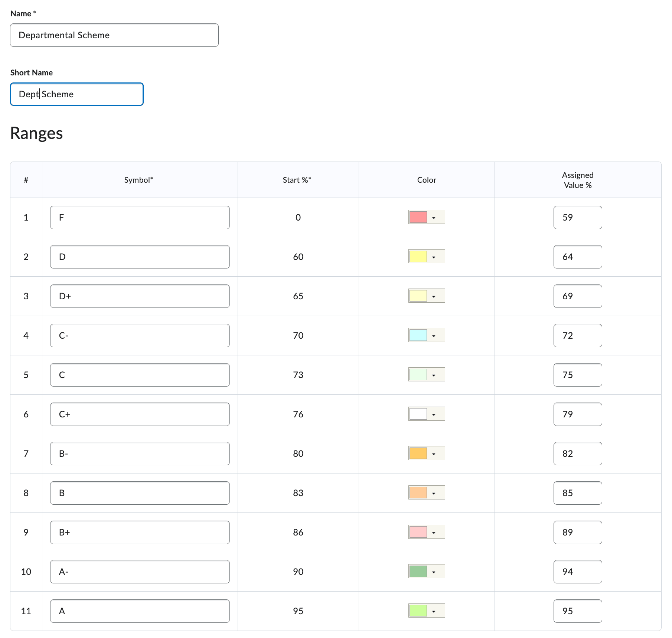This screenshot has width=672, height=638.
Task: Click the assigned value field showing 85
Action: pos(578,493)
